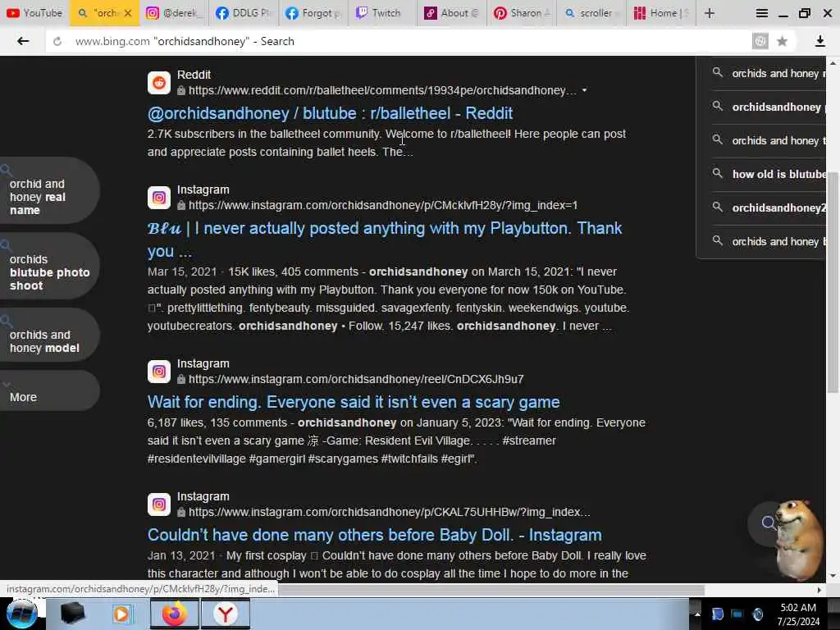Switch to the Home tab

point(660,13)
